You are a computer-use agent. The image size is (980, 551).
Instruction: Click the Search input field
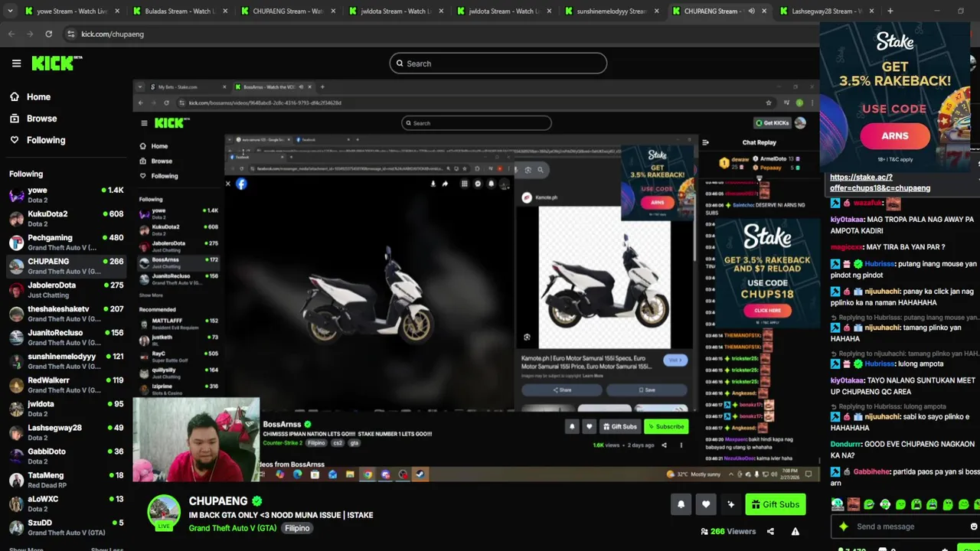[x=498, y=64]
